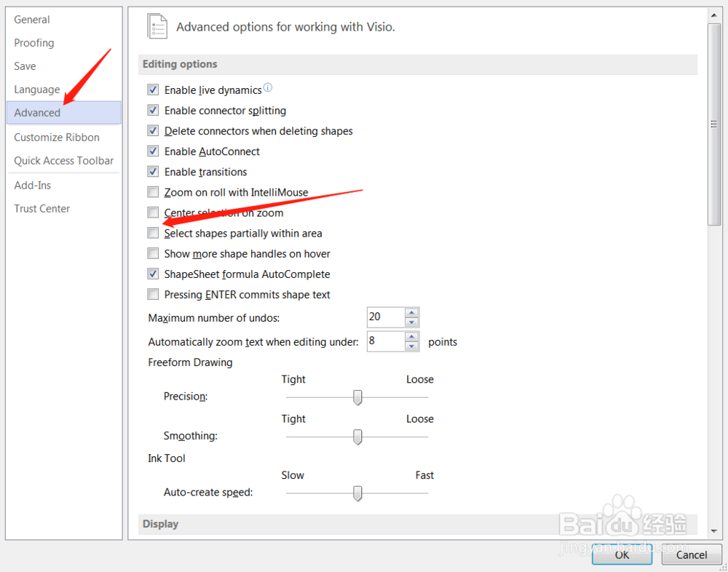Viewport: 728px width, 572px height.
Task: Disable Enable AutoConnect option
Action: tap(153, 151)
